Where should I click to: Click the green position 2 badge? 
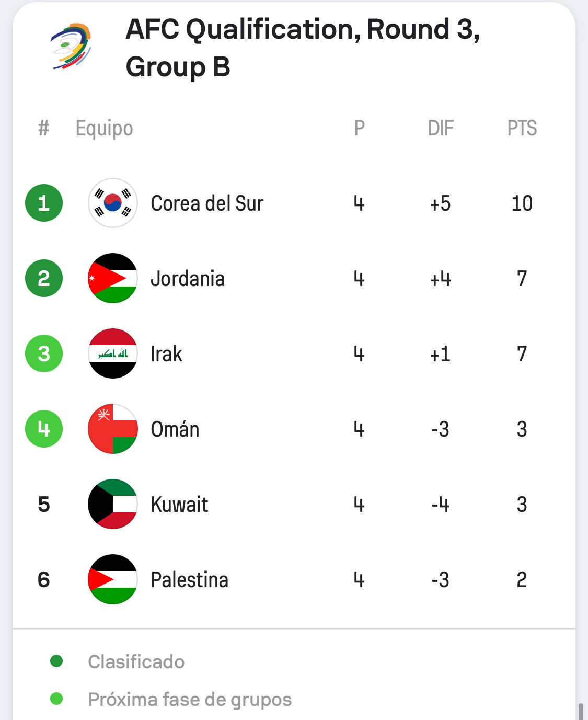tap(44, 278)
